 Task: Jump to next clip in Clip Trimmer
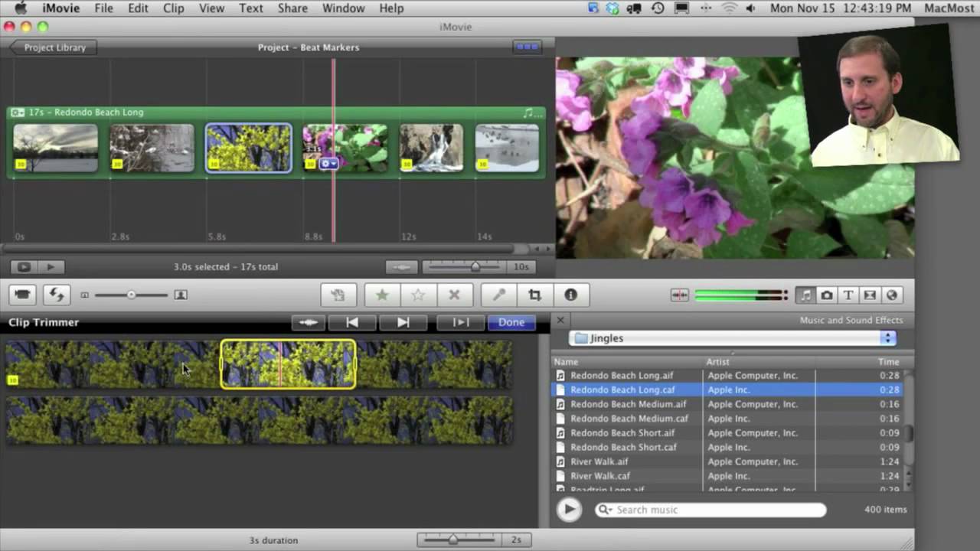tap(403, 322)
